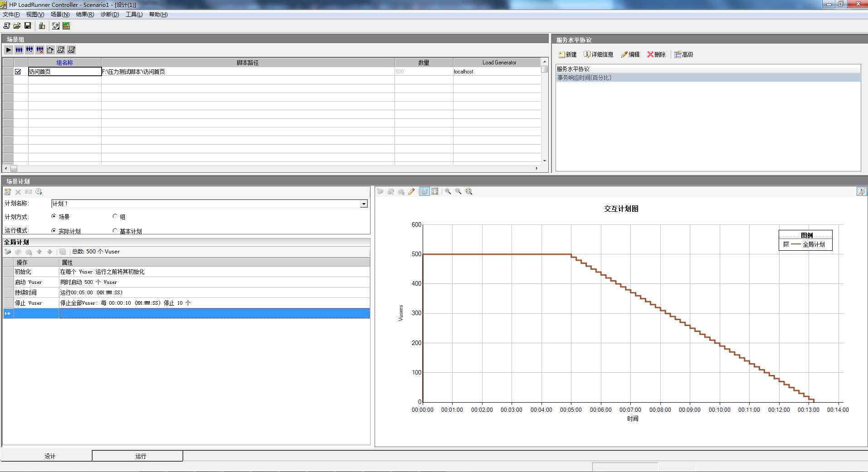Click the schedule start-time clock icon
The height and width of the screenshot is (472, 868).
(x=39, y=192)
